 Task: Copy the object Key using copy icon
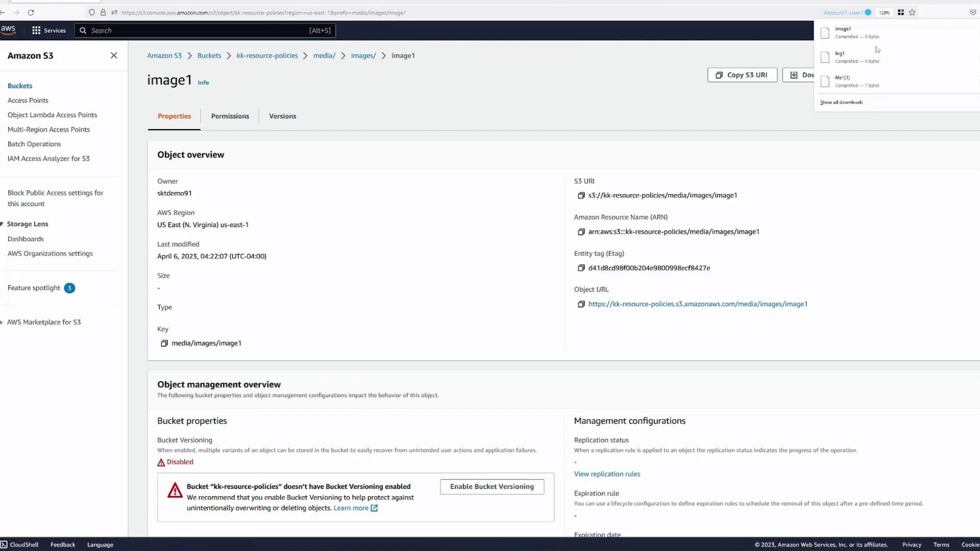pos(164,343)
